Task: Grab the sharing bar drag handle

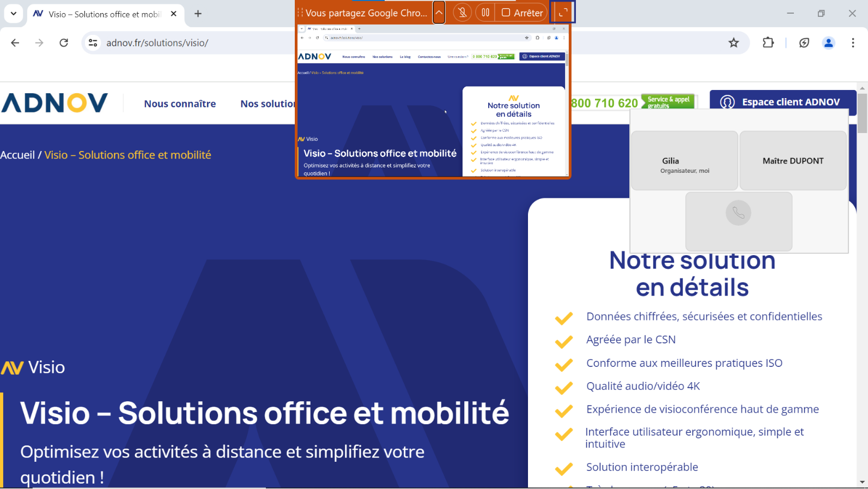Action: pyautogui.click(x=300, y=13)
